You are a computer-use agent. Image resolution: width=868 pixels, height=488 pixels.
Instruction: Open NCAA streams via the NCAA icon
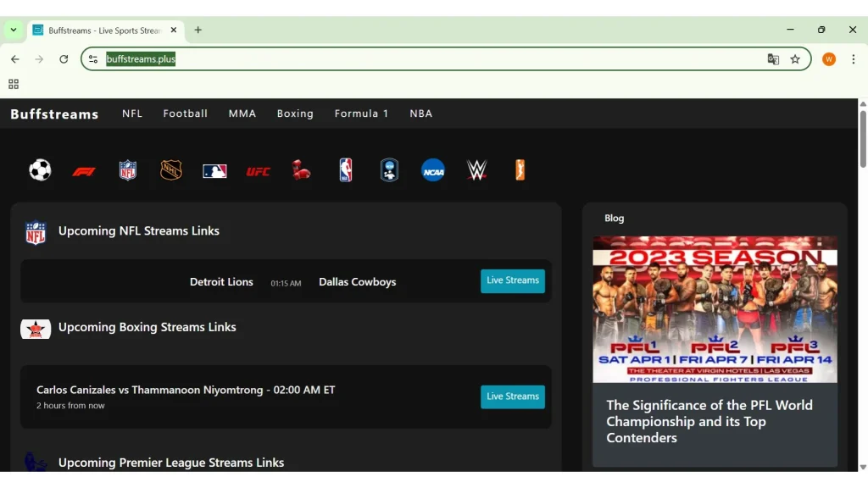[x=432, y=170]
